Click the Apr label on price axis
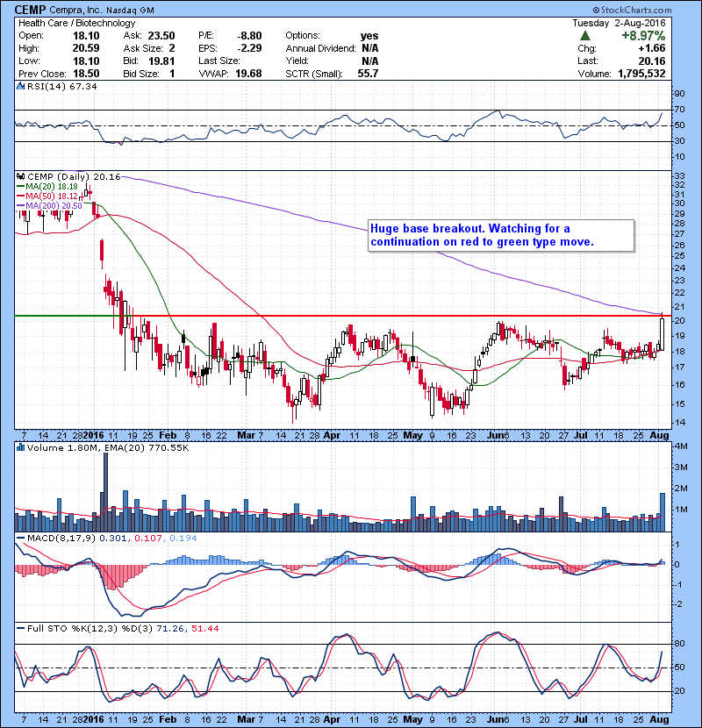Viewport: 702px width, 728px height. (332, 436)
